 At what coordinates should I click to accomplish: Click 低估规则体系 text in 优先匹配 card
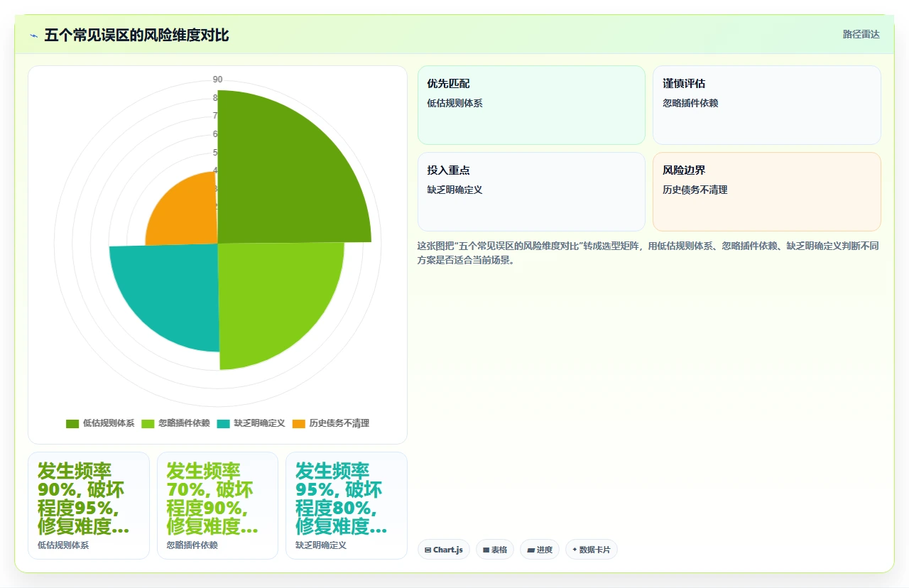coord(454,103)
